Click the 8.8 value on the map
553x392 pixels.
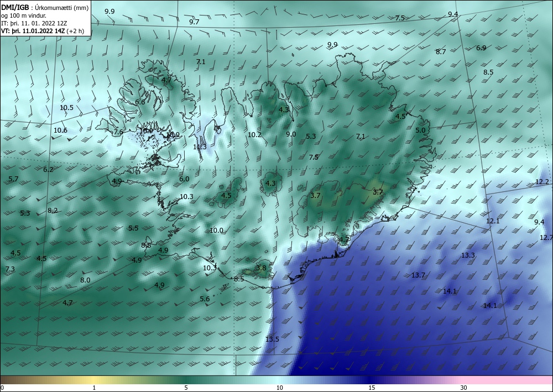(146, 245)
